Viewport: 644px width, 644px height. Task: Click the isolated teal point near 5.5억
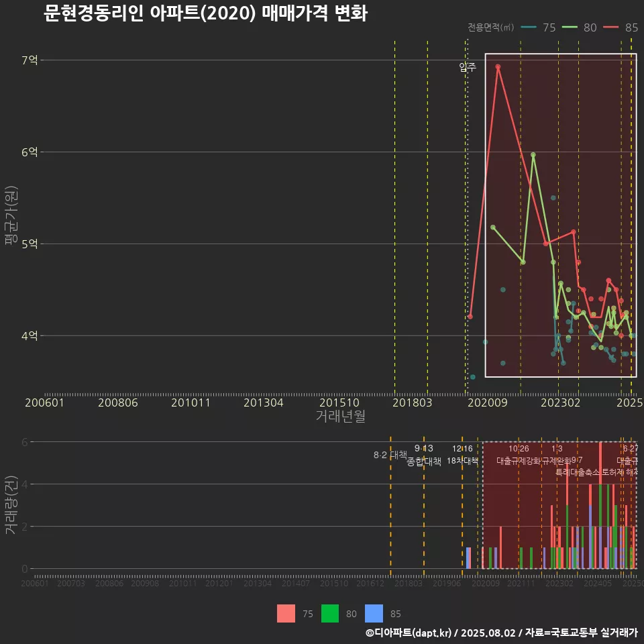point(553,198)
